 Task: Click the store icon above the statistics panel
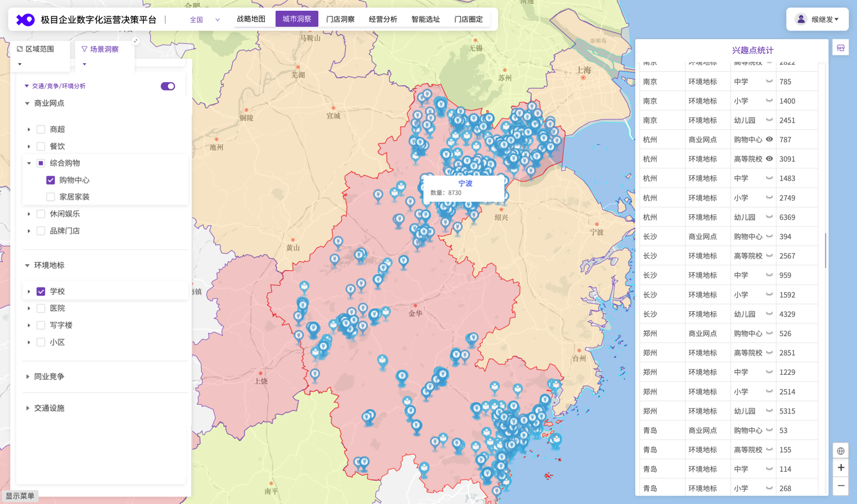840,47
